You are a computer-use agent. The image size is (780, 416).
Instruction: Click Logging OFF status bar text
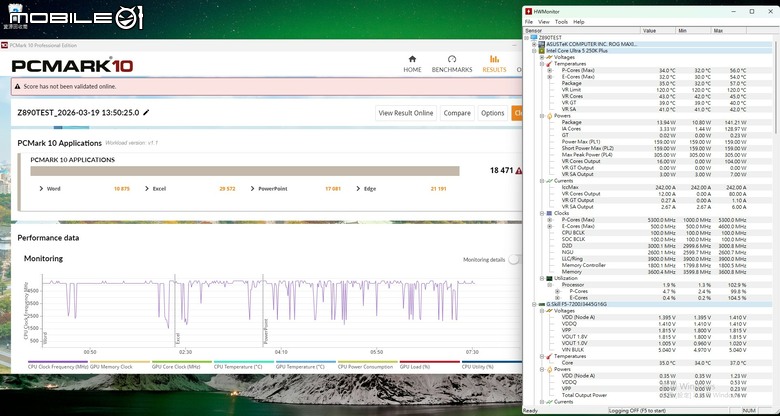636,411
